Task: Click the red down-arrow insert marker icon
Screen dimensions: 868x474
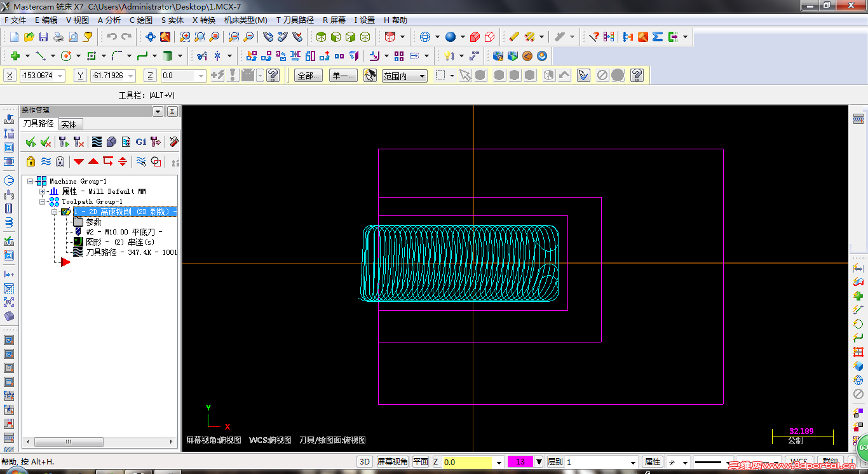Action: 79,161
